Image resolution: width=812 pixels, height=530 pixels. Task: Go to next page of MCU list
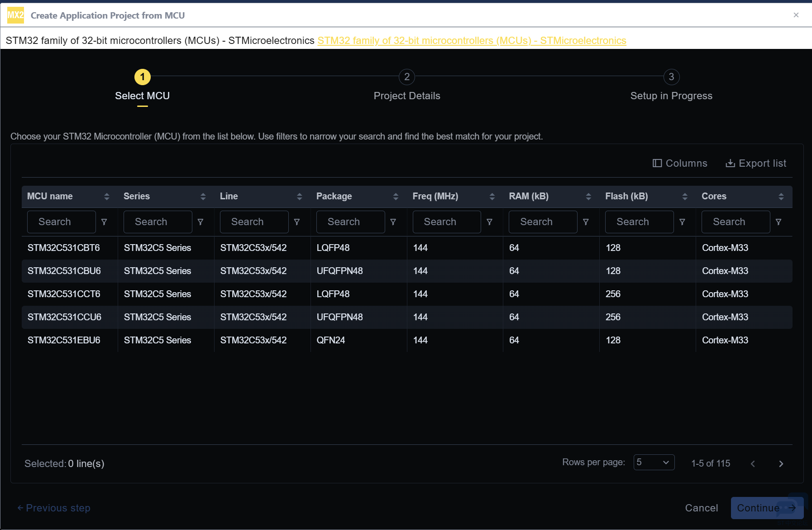point(781,463)
